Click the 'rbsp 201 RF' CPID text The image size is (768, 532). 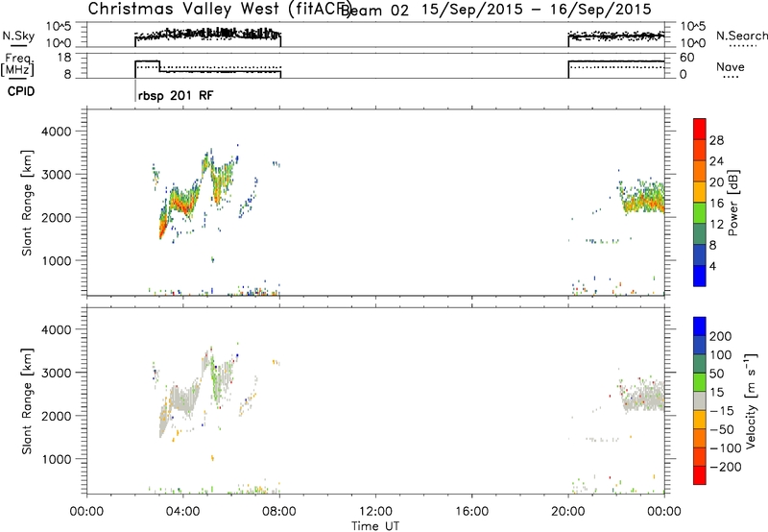click(176, 95)
